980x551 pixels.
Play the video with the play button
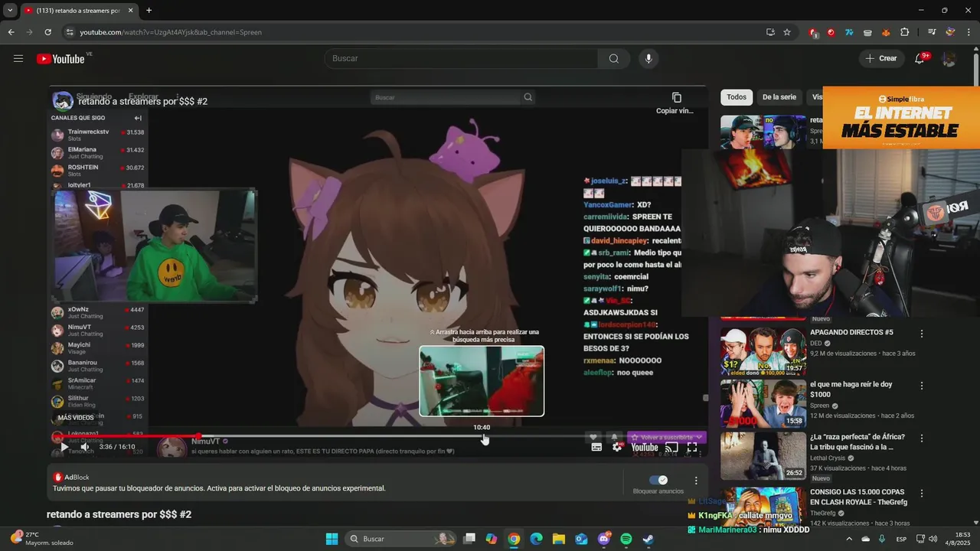(64, 447)
